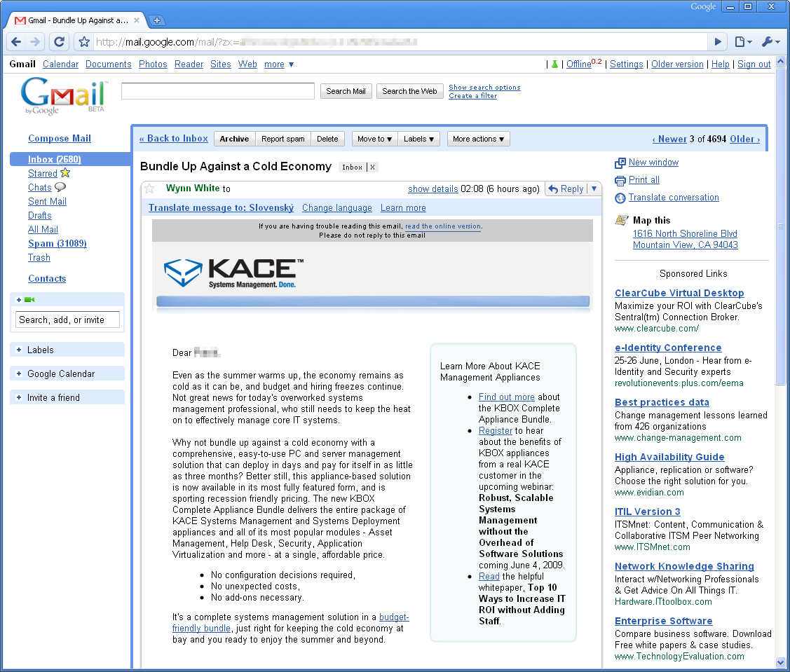Click the green Labs flask icon
This screenshot has width=790, height=672.
click(554, 64)
